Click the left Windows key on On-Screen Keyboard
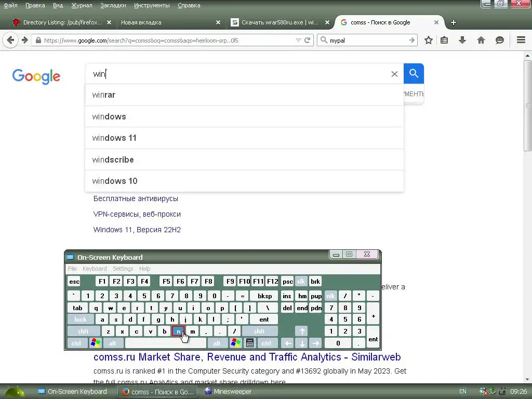Image resolution: width=532 pixels, height=399 pixels. [96, 343]
